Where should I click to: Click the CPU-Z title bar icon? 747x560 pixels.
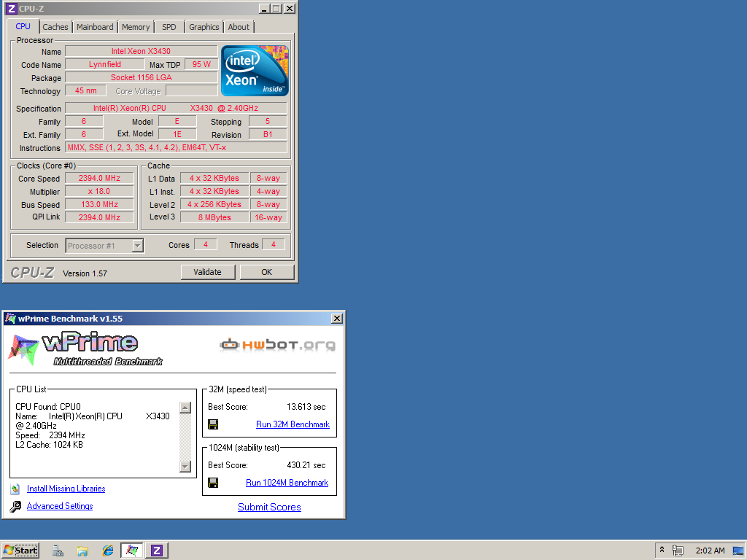tap(11, 9)
